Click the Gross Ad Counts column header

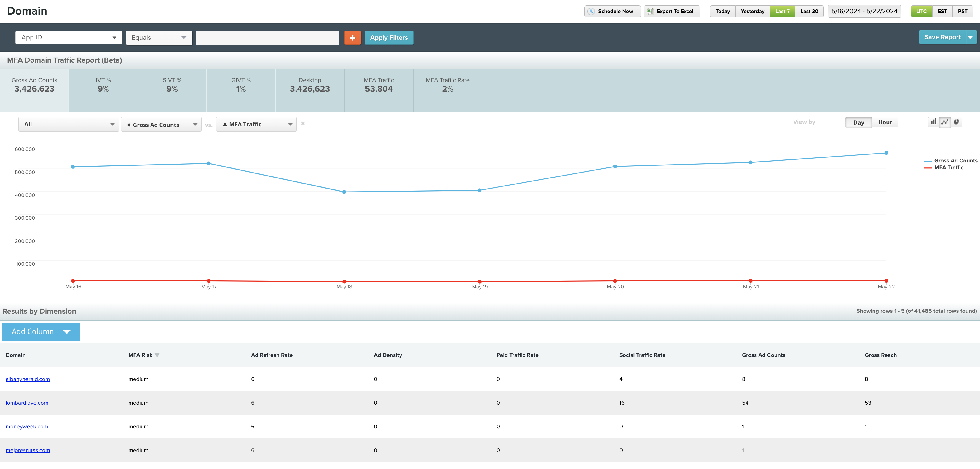tap(764, 355)
